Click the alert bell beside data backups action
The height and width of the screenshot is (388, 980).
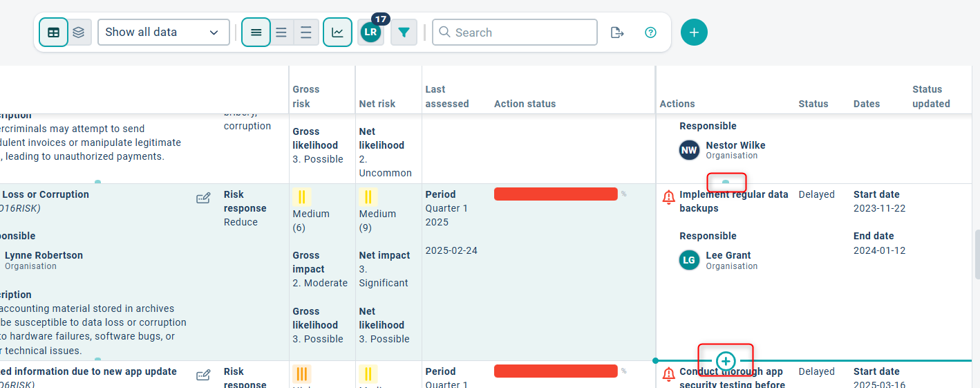(x=668, y=198)
